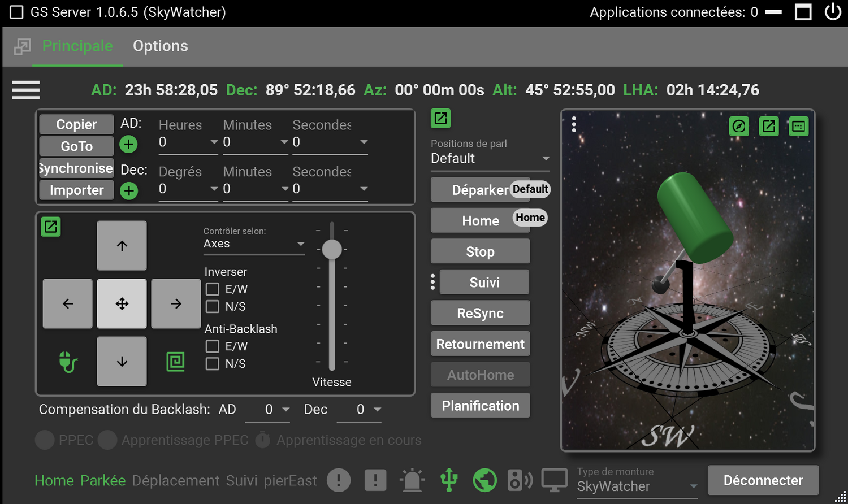Viewport: 848px width, 504px height.
Task: Toggle the Apprentissage PPEC switch
Action: click(x=107, y=440)
